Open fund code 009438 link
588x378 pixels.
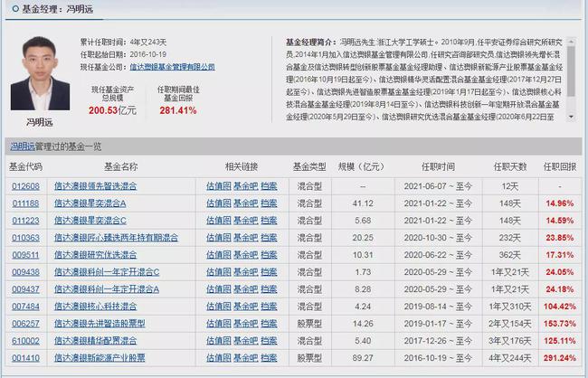coord(25,272)
